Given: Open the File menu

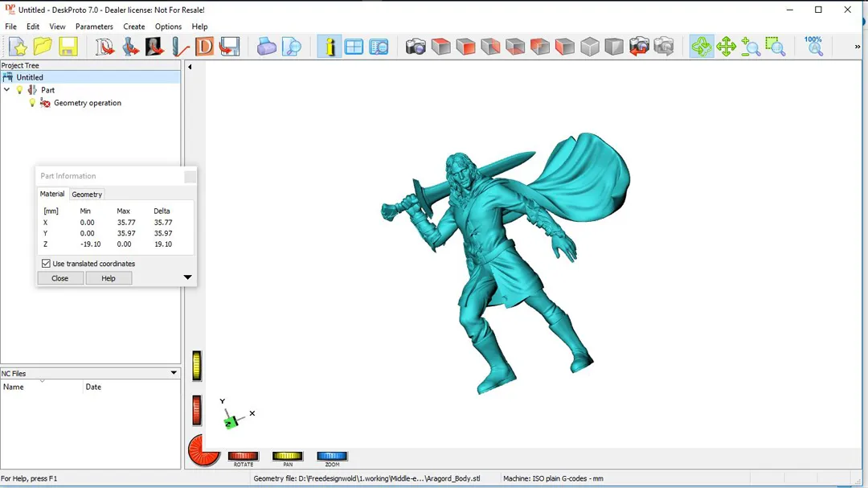Looking at the screenshot, I should pyautogui.click(x=10, y=27).
